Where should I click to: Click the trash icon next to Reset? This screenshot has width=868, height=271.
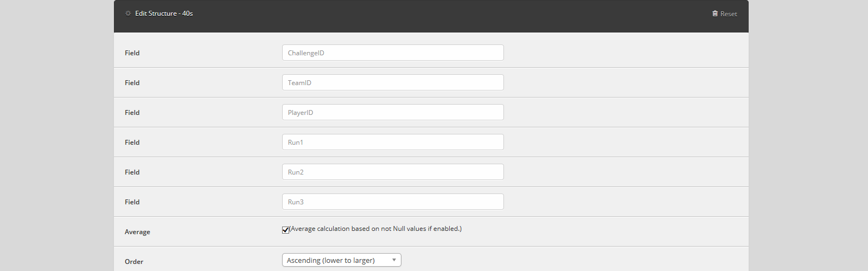pos(715,14)
